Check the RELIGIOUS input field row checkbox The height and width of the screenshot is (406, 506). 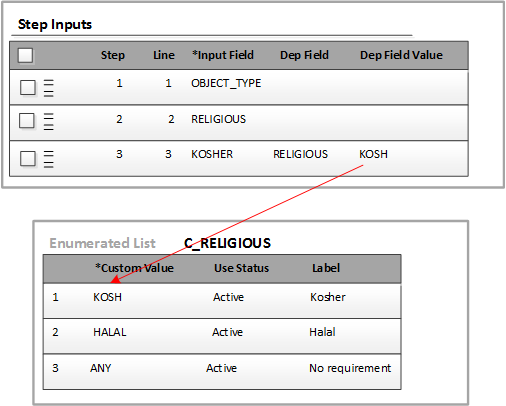pos(27,120)
